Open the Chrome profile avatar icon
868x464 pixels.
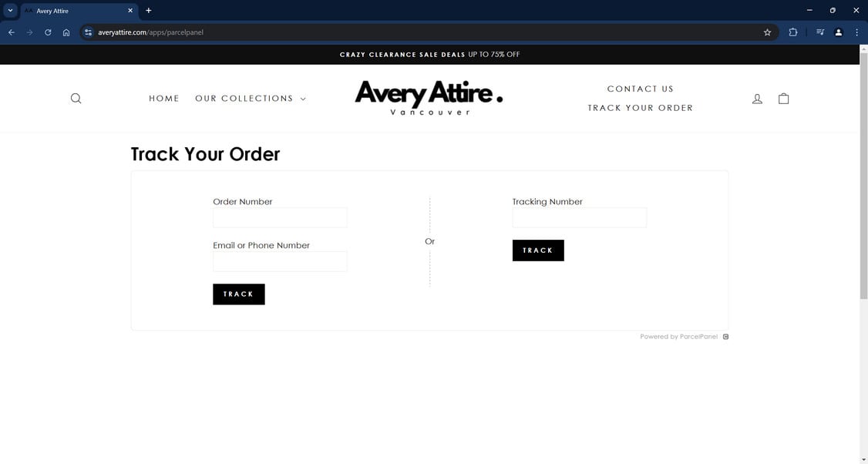coord(839,32)
